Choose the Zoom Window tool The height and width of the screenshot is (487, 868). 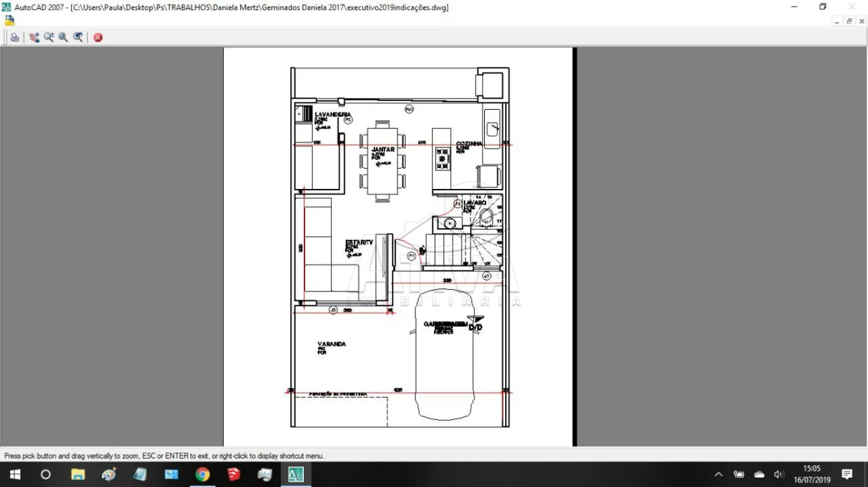click(x=63, y=38)
